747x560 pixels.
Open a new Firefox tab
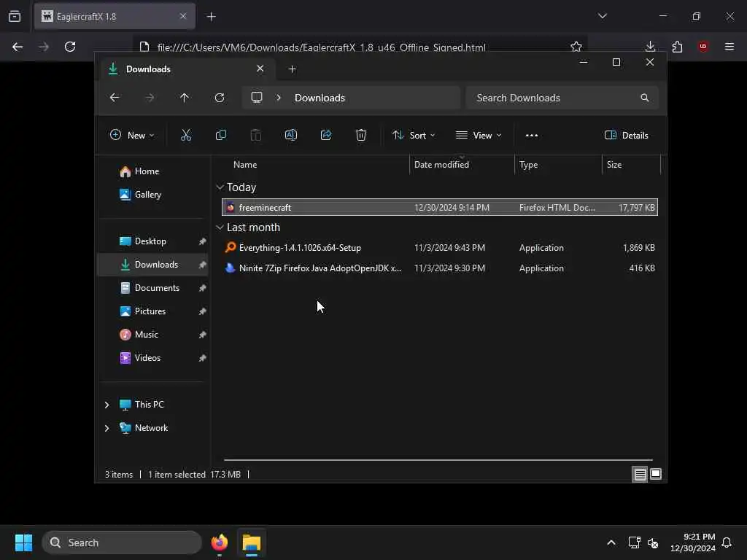[211, 17]
